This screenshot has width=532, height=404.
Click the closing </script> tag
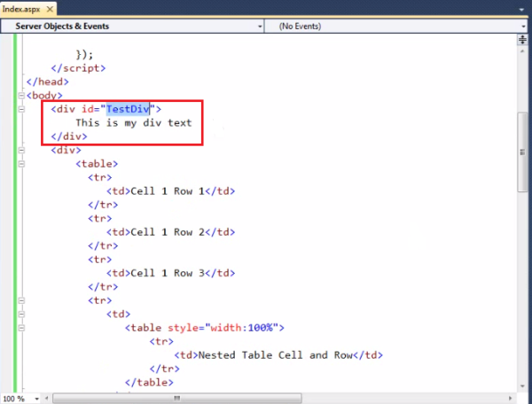(78, 68)
